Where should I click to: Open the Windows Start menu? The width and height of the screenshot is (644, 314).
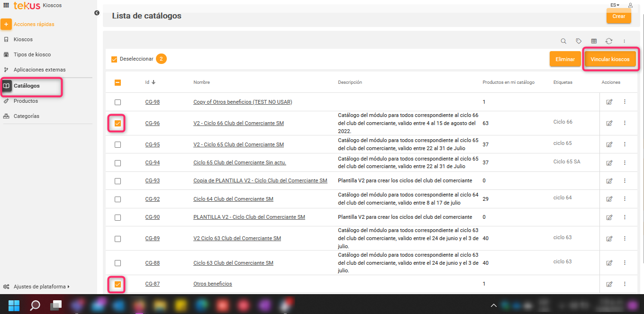[13, 305]
